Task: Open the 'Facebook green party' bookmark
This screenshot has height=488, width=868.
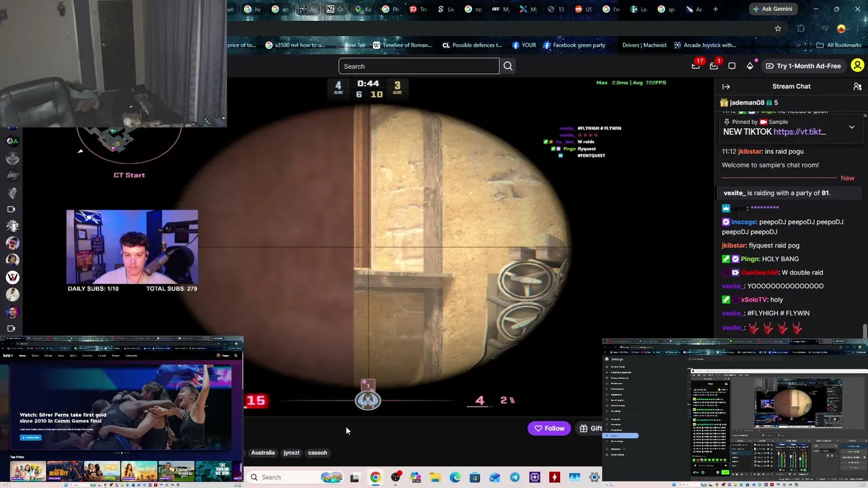Action: 574,45
